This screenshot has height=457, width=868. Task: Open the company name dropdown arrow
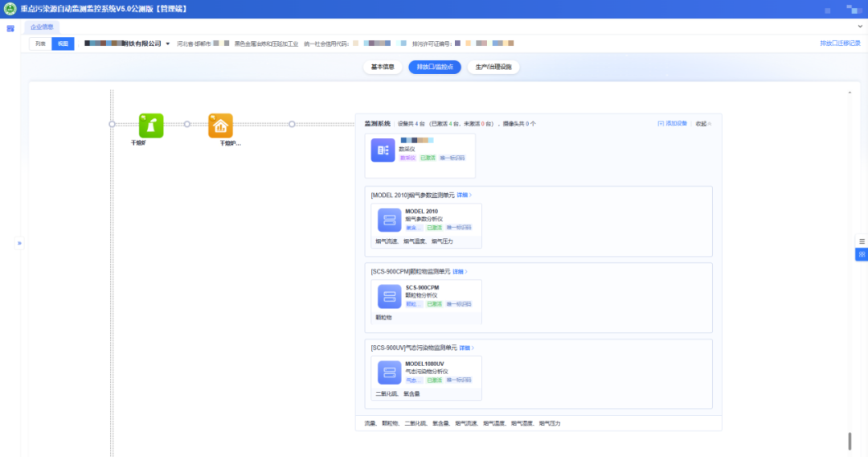pos(167,43)
